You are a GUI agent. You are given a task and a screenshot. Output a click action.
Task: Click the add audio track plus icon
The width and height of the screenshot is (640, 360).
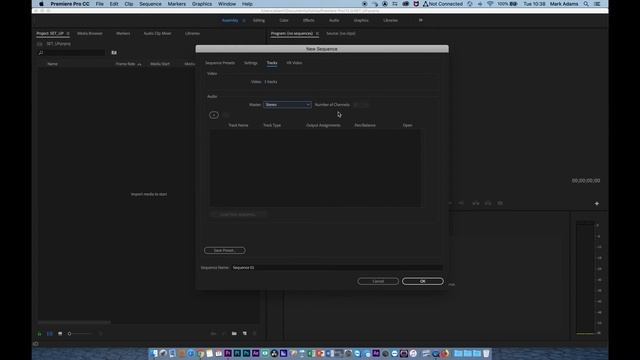click(x=214, y=115)
